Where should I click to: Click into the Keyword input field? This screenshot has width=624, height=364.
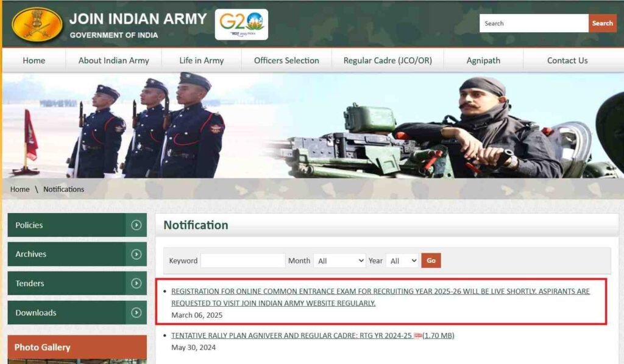point(243,261)
